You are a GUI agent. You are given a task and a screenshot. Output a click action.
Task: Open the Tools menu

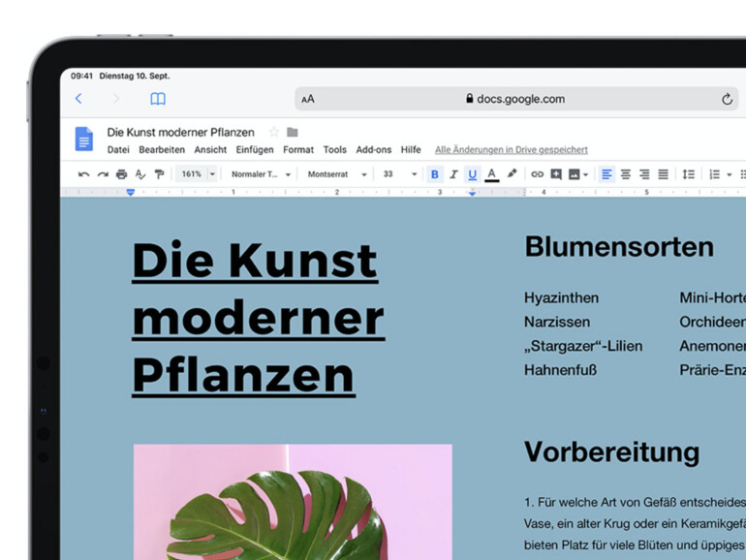coord(335,150)
